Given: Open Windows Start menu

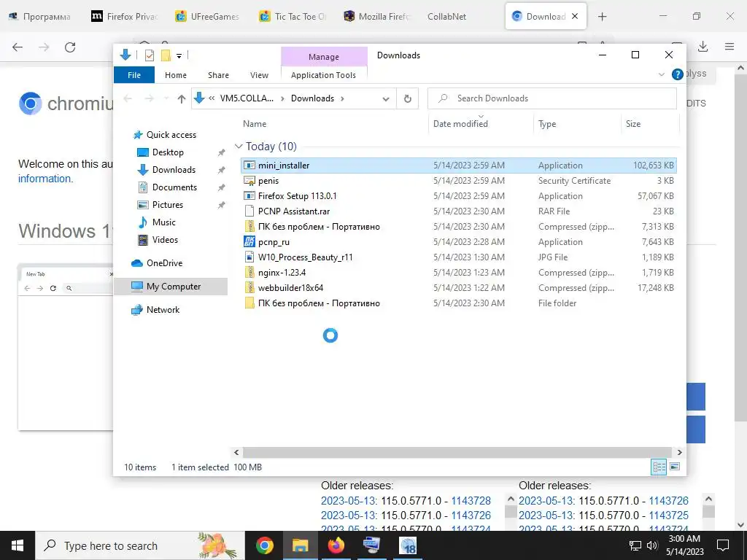Looking at the screenshot, I should (x=18, y=545).
